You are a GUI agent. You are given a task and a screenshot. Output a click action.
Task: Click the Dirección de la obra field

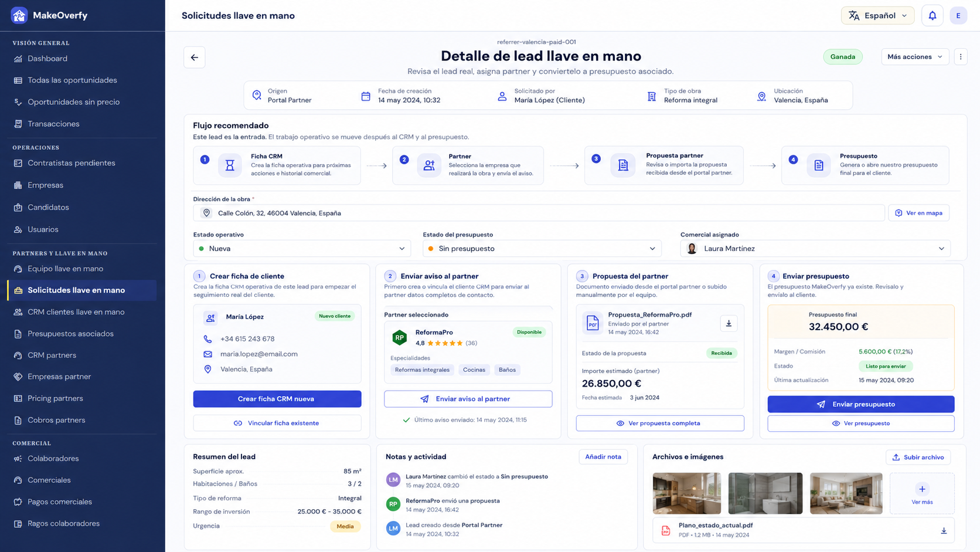click(x=539, y=213)
